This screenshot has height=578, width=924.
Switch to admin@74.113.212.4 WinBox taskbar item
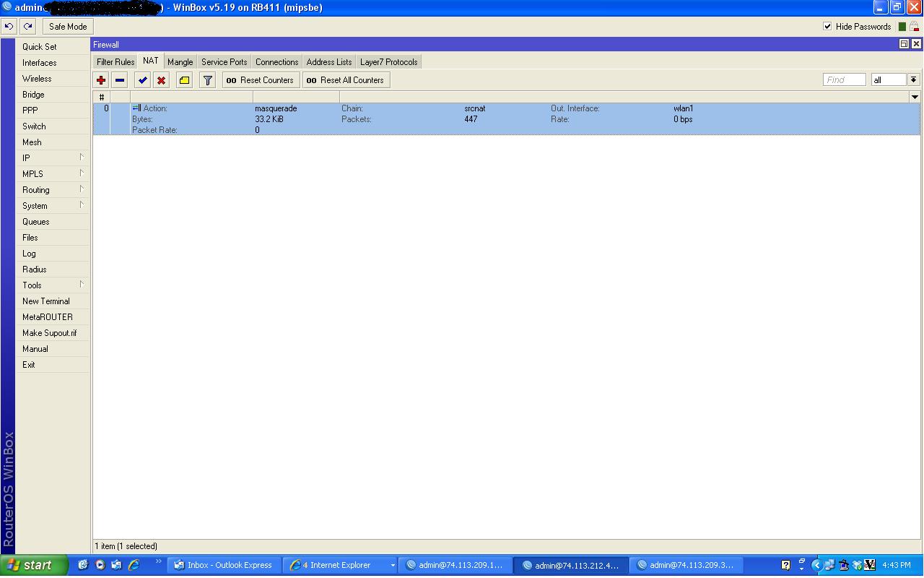click(x=570, y=565)
